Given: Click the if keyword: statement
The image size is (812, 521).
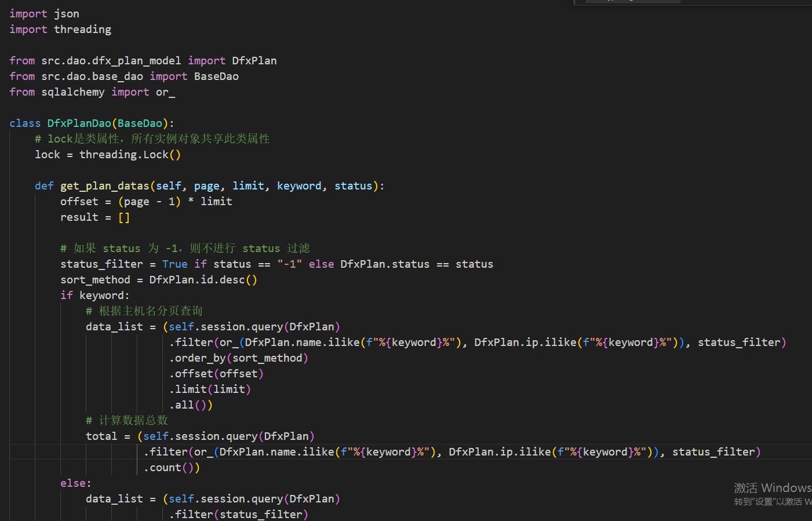Looking at the screenshot, I should click(x=94, y=296).
